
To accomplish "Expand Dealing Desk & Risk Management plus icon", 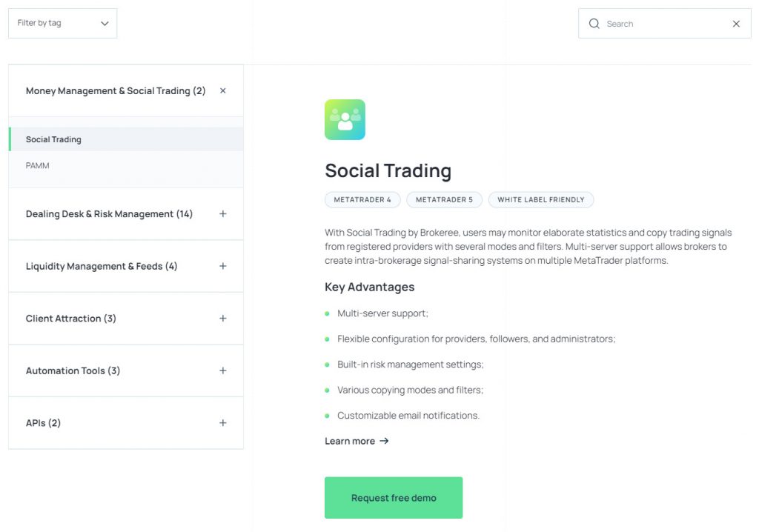I will (223, 214).
